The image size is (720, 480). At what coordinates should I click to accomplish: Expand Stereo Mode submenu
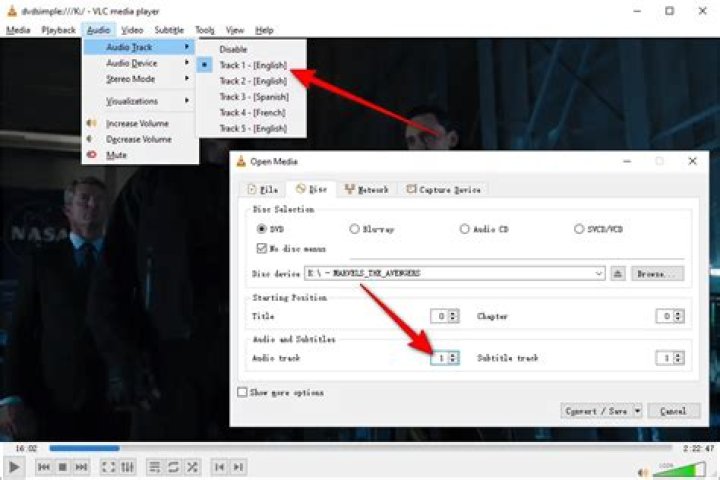pos(139,79)
